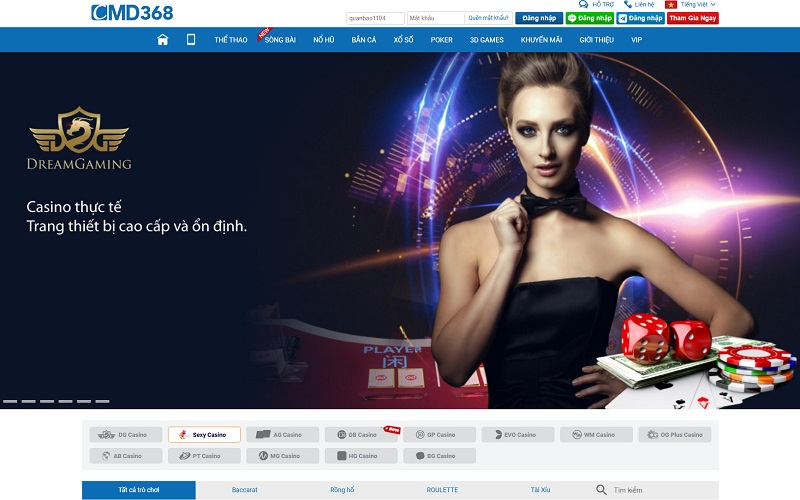Viewport: 800px width, 500px height.
Task: Switch to the Rồng hổ tab
Action: click(342, 490)
